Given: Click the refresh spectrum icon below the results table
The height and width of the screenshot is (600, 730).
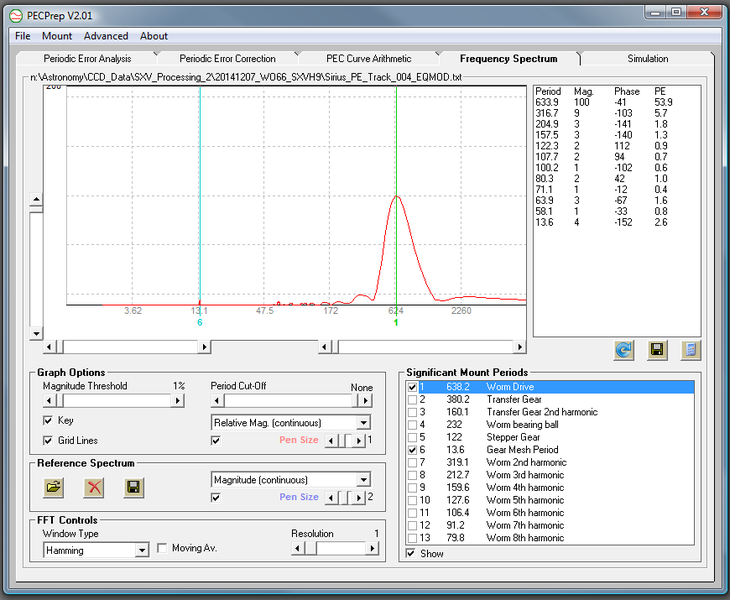Looking at the screenshot, I should tap(624, 350).
